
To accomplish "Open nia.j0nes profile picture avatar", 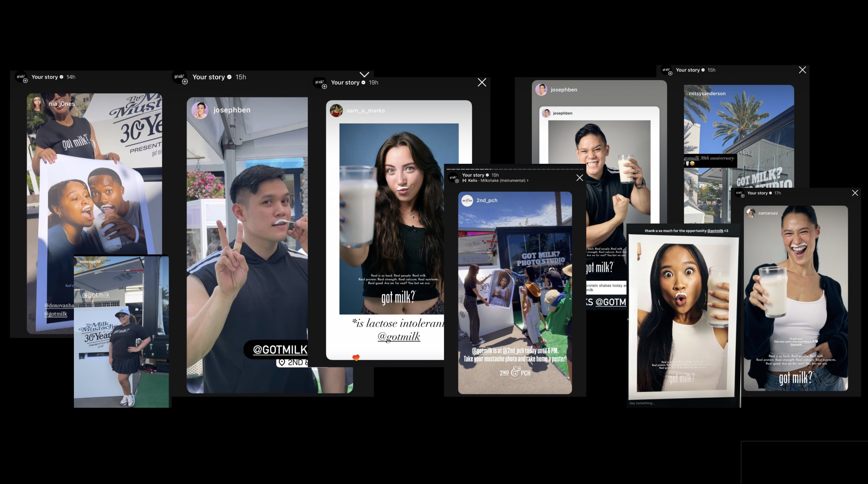I will click(37, 103).
